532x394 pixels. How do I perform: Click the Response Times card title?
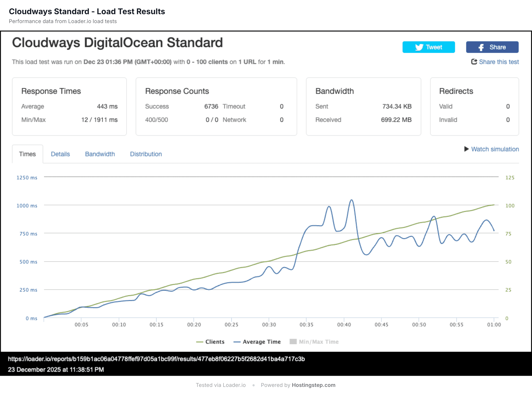51,91
